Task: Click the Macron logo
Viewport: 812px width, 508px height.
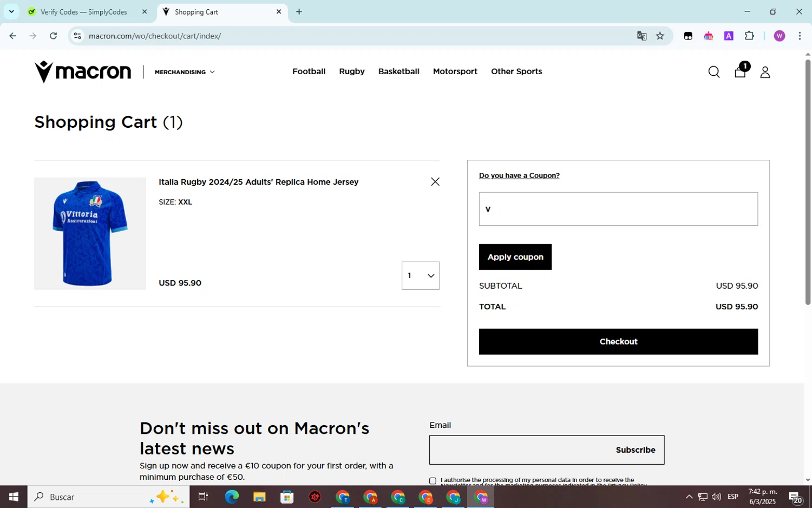Action: tap(83, 71)
